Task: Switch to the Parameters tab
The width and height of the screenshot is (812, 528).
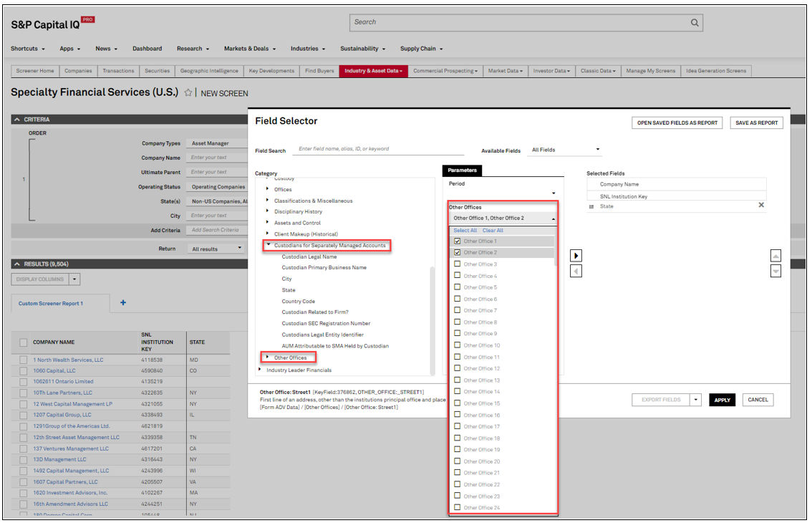Action: pyautogui.click(x=462, y=170)
